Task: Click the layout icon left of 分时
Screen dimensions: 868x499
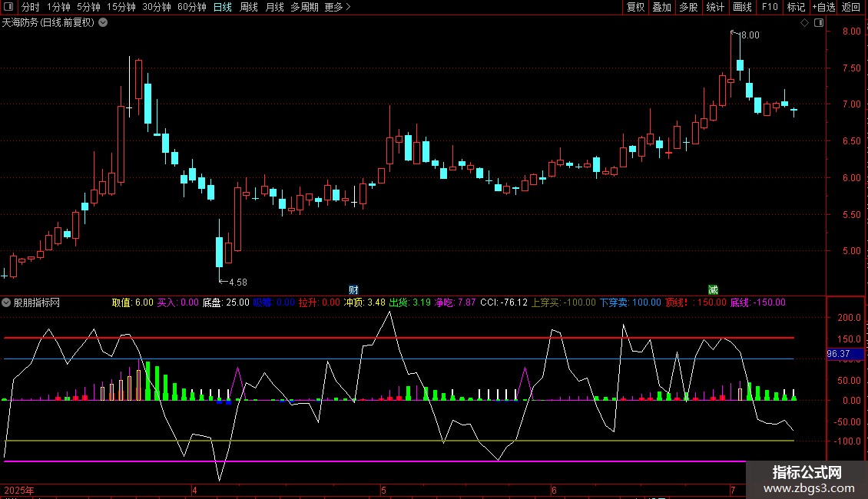Action: [x=8, y=7]
